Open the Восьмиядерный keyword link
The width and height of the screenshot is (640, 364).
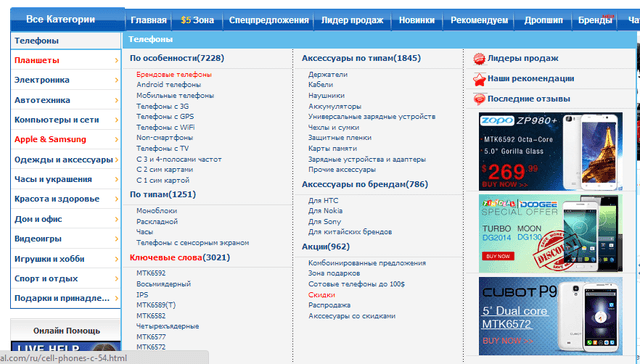(x=164, y=284)
